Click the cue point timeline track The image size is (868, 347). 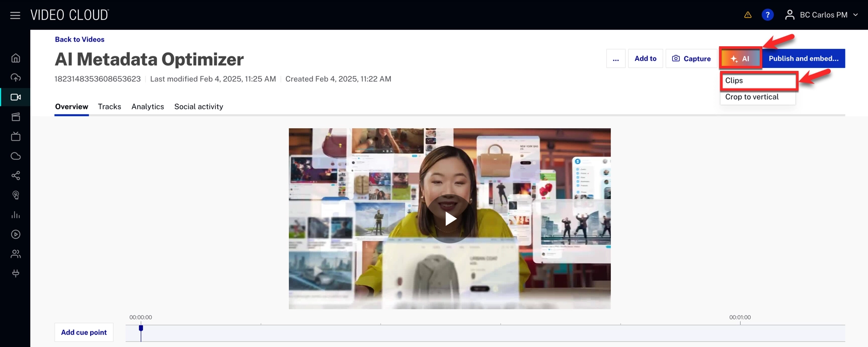(486, 333)
